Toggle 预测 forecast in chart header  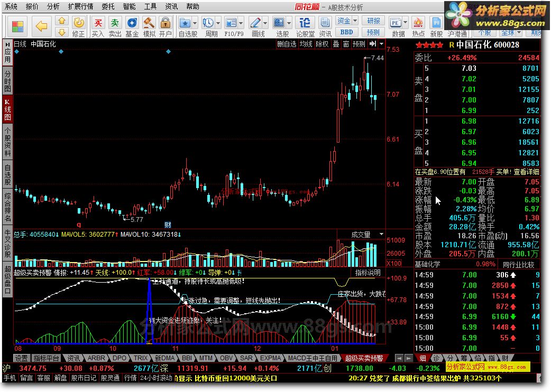click(x=359, y=44)
